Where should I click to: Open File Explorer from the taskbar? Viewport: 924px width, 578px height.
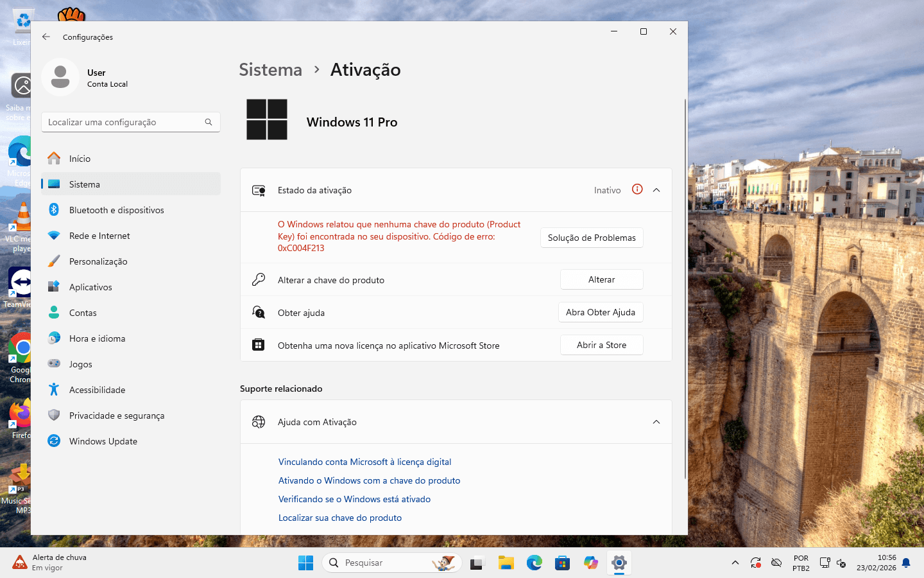(x=506, y=563)
